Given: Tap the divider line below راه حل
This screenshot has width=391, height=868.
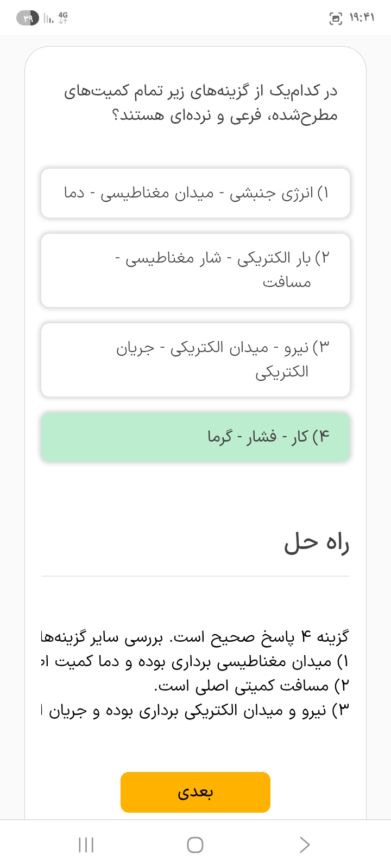Looking at the screenshot, I should tap(195, 576).
